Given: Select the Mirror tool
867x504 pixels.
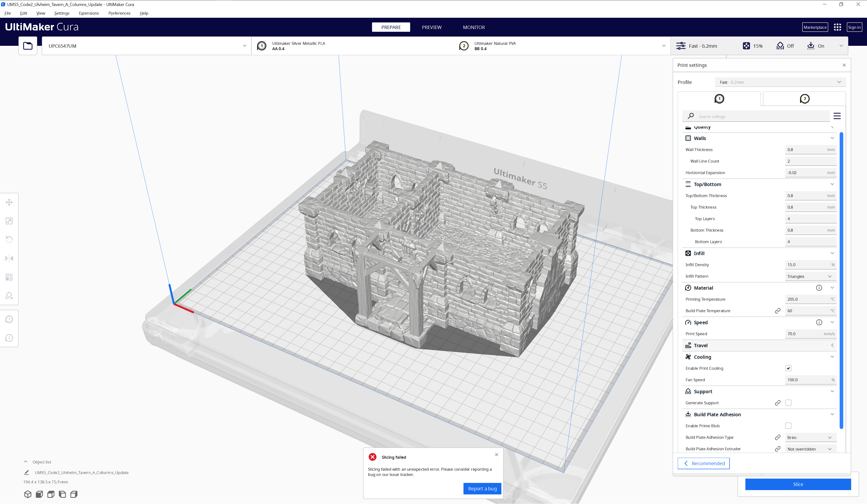Looking at the screenshot, I should coord(9,258).
